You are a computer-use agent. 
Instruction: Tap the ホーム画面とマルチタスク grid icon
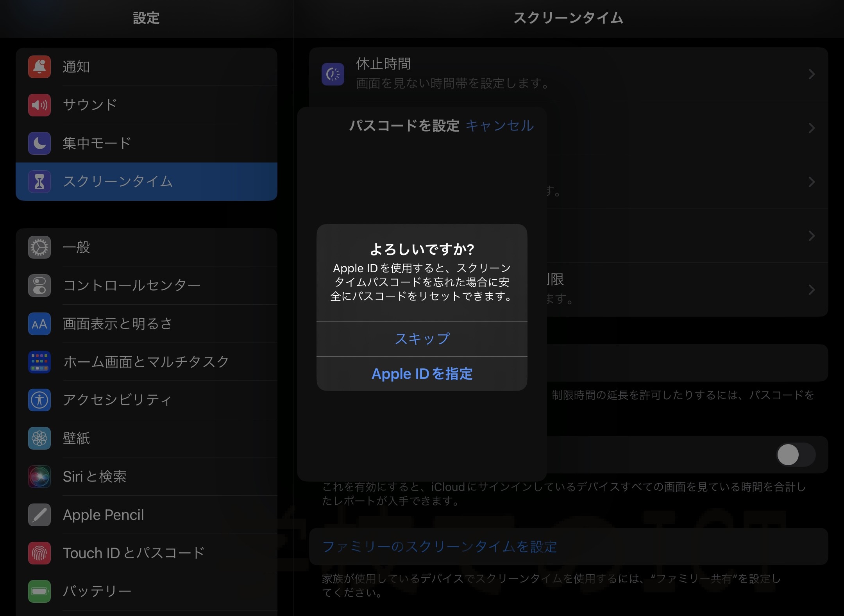pyautogui.click(x=39, y=362)
